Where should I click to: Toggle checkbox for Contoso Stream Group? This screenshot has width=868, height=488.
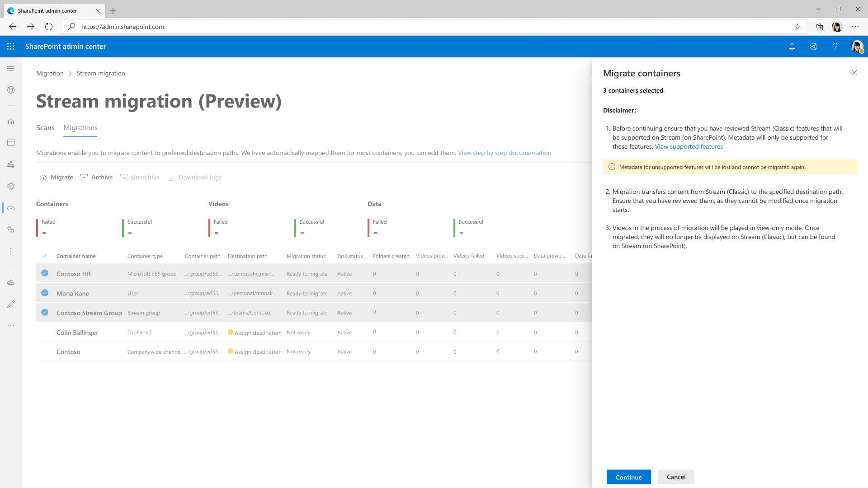click(45, 312)
